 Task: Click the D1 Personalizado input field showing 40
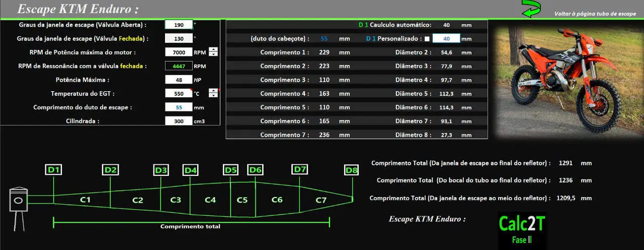pyautogui.click(x=446, y=38)
